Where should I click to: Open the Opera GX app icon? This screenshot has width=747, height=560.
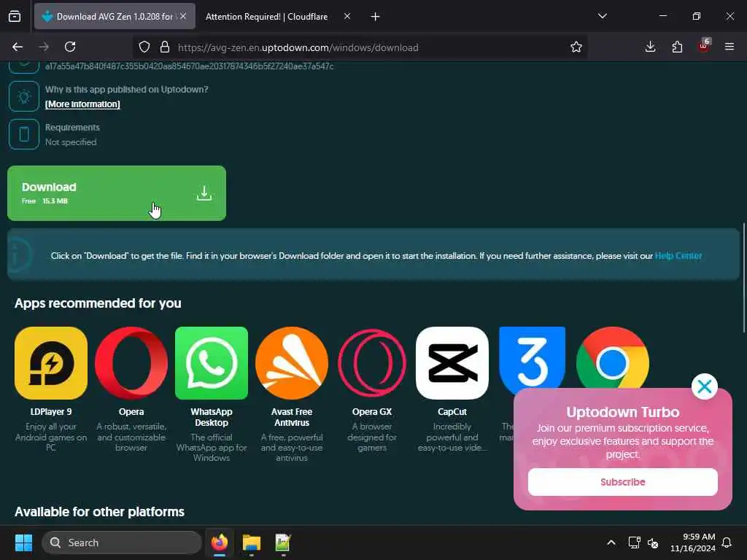click(372, 363)
